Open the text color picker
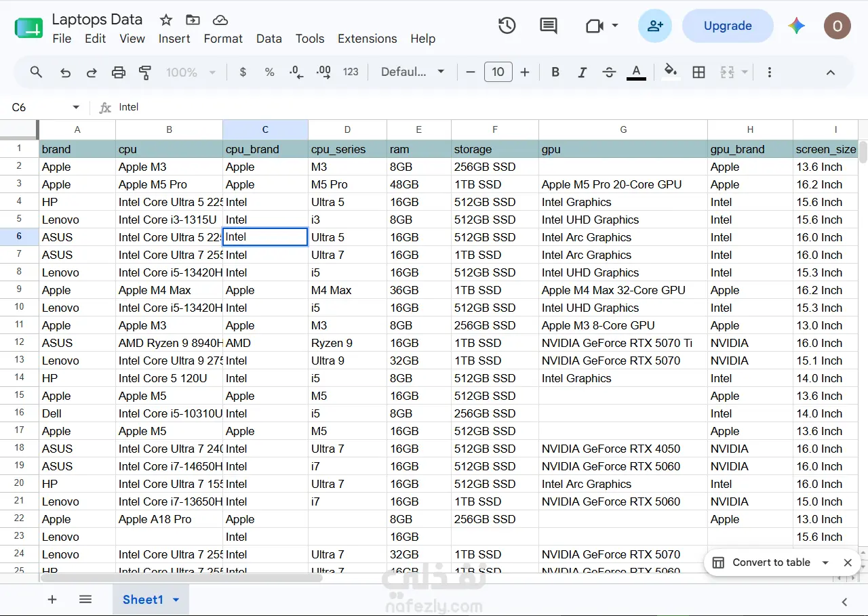The height and width of the screenshot is (616, 868). click(636, 72)
